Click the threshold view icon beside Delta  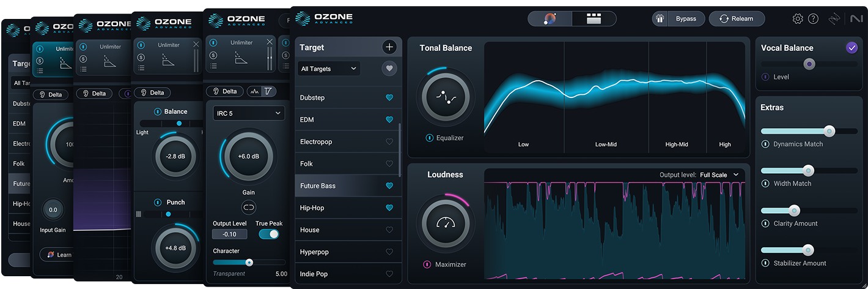click(x=268, y=92)
